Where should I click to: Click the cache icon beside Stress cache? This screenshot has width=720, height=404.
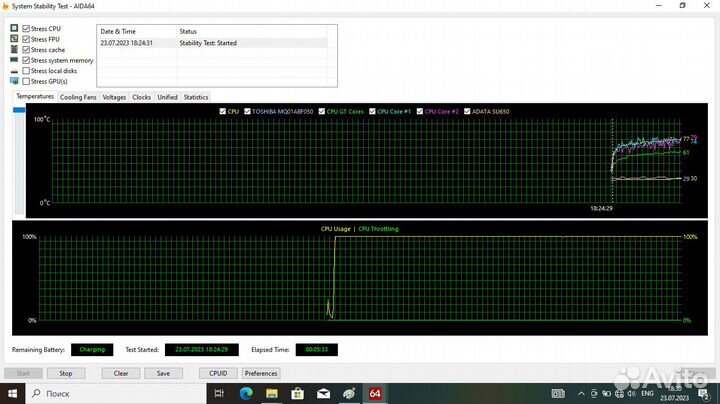[x=14, y=49]
